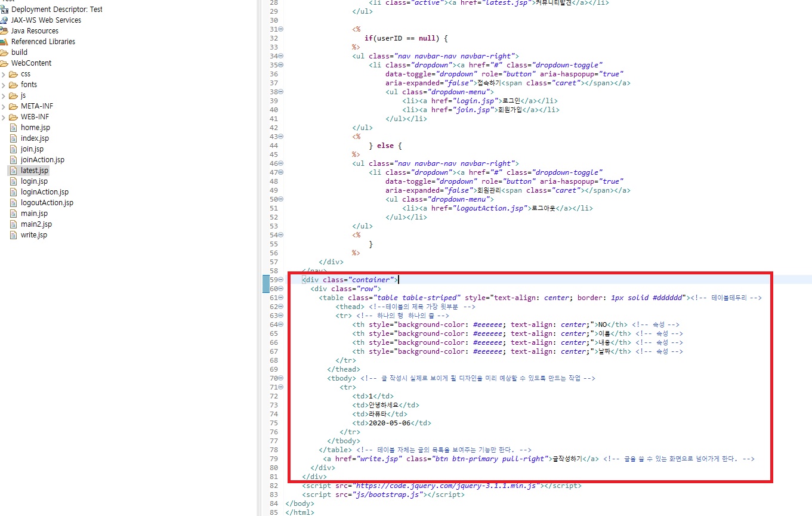The image size is (812, 516).
Task: Click the META-INF folder icon
Action: [x=14, y=106]
